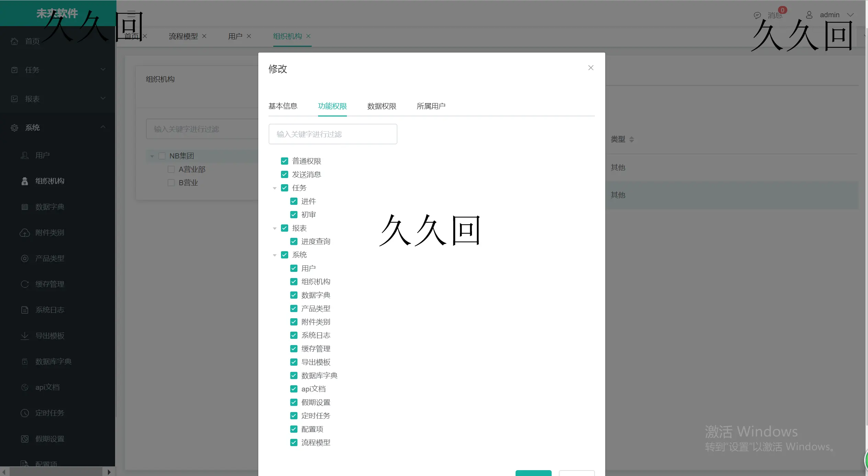View 系统日志 from the sidebar
The image size is (868, 476).
click(x=50, y=310)
